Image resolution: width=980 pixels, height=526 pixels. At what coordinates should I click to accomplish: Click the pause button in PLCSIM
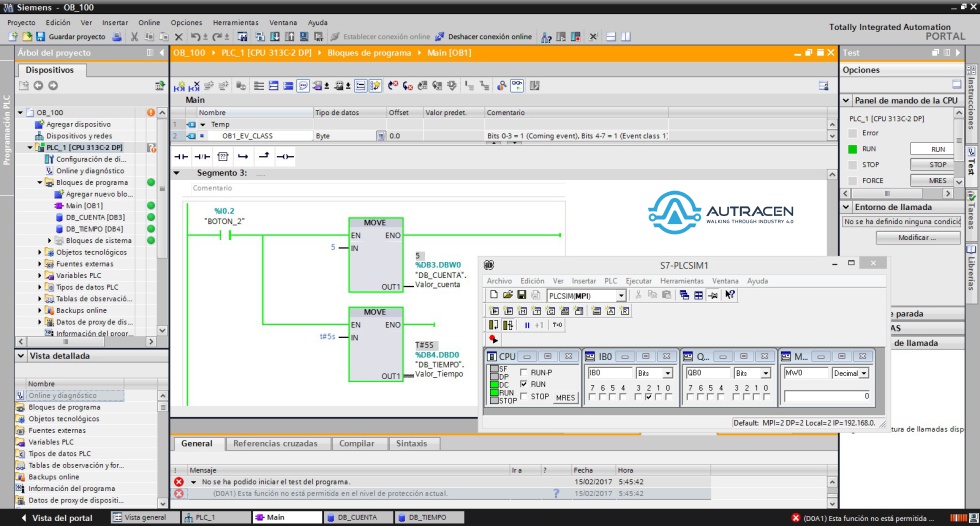tap(527, 325)
